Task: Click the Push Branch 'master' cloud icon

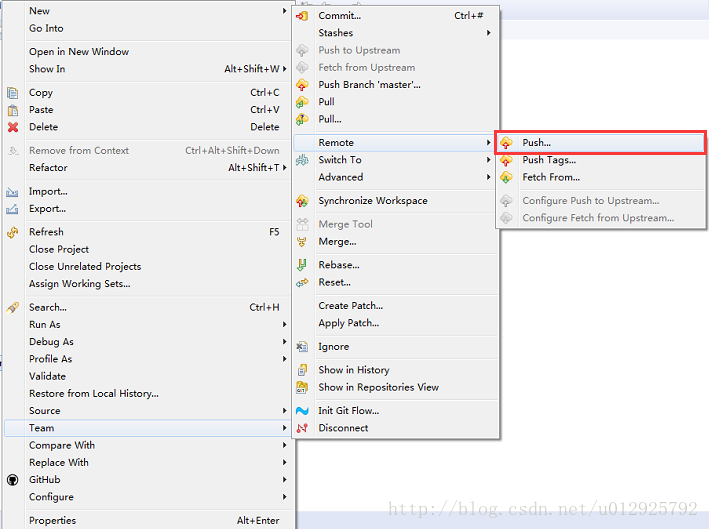Action: tap(302, 85)
